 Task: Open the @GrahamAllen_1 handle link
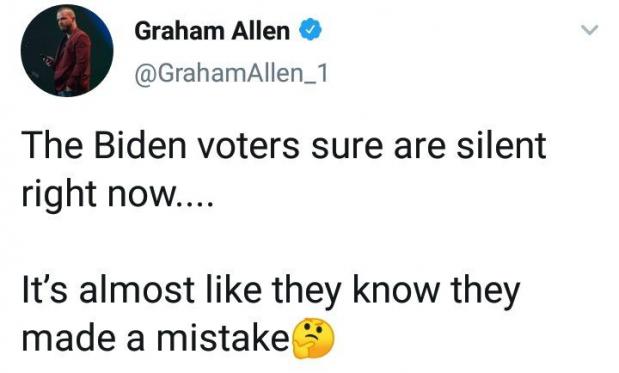click(231, 74)
